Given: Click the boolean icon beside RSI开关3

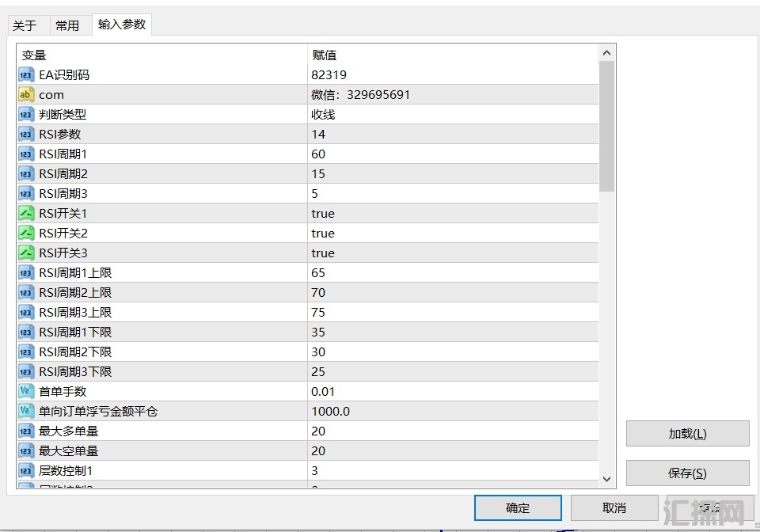Looking at the screenshot, I should click(x=26, y=253).
